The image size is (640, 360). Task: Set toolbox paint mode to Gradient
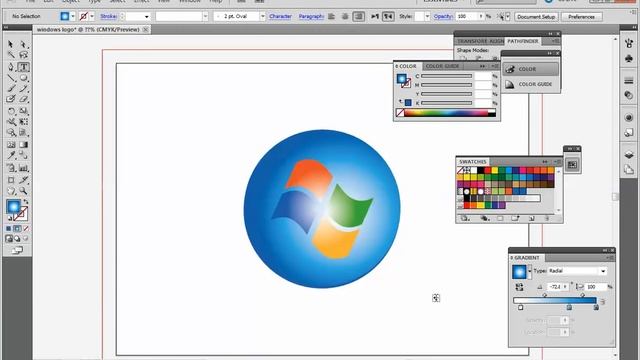[x=17, y=229]
